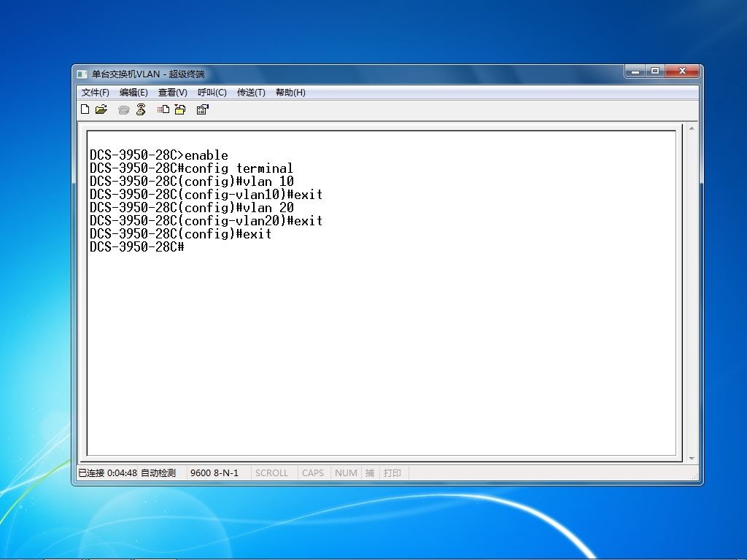Viewport: 747px width, 560px height.
Task: Click the SCROLL status bar indicator
Action: [271, 472]
